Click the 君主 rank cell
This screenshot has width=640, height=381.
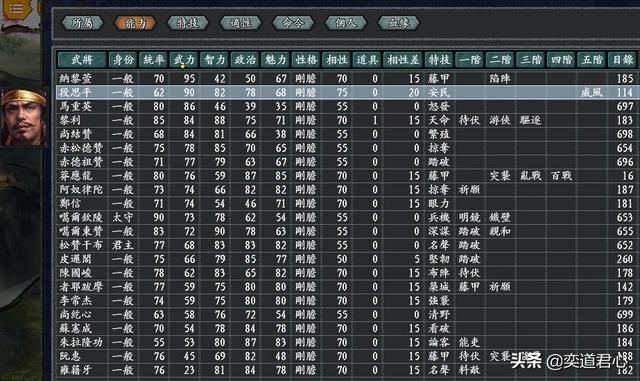tap(123, 245)
